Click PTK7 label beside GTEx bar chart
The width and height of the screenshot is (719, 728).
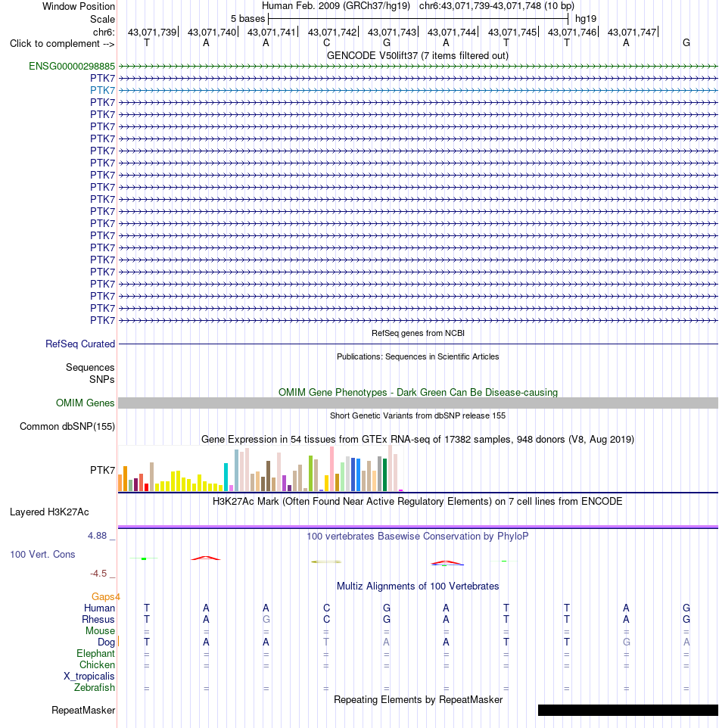[102, 470]
